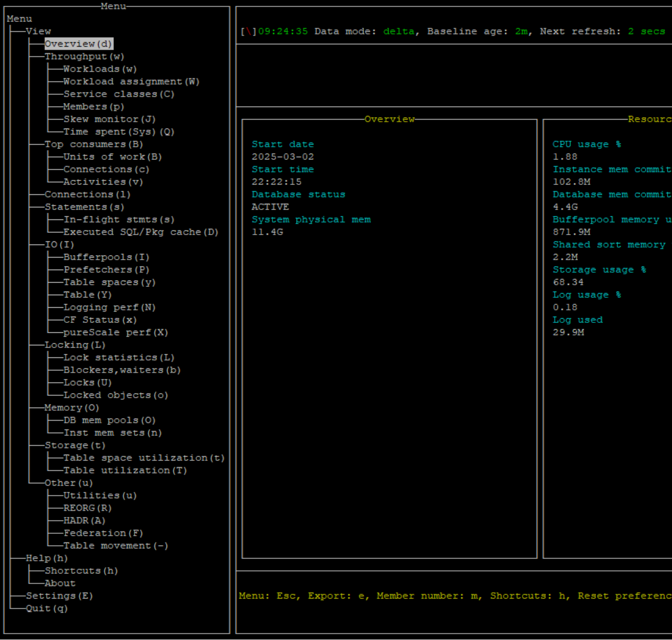
Task: Open Locks (U) view
Action: tap(88, 382)
